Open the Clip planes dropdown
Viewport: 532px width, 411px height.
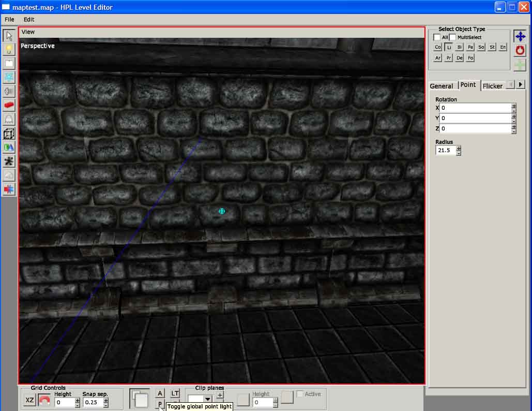207,400
